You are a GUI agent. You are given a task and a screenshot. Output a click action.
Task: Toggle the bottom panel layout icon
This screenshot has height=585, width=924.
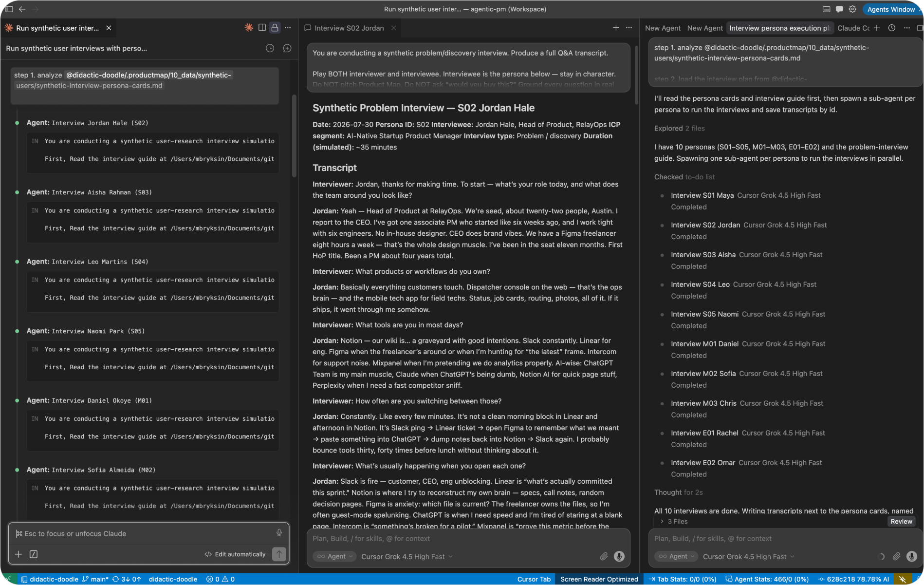pos(826,9)
